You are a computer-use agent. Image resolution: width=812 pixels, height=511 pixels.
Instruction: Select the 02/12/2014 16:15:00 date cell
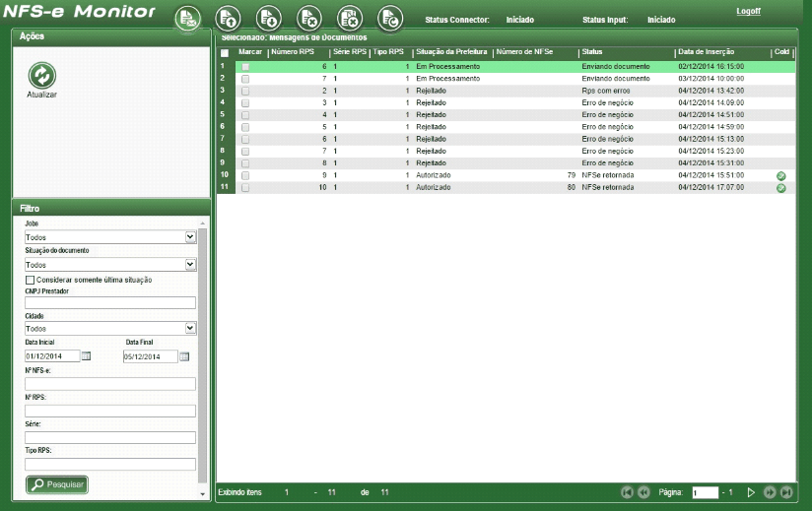click(711, 66)
